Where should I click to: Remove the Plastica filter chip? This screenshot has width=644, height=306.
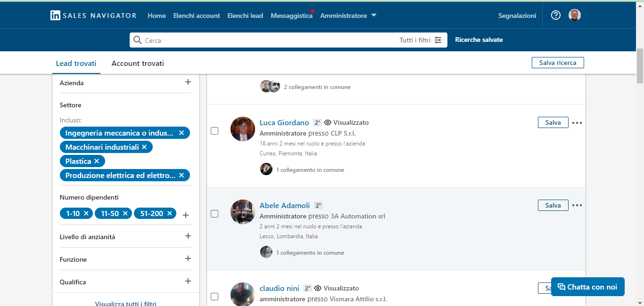pos(97,161)
